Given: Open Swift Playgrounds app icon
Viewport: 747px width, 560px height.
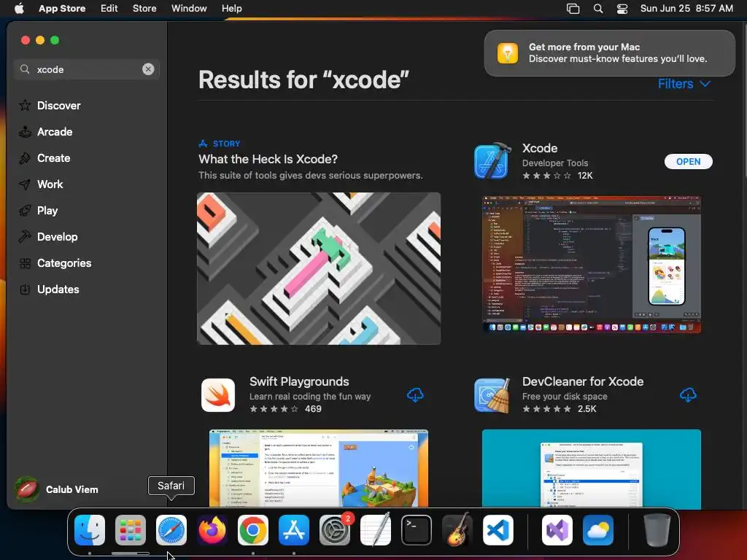Looking at the screenshot, I should (218, 394).
